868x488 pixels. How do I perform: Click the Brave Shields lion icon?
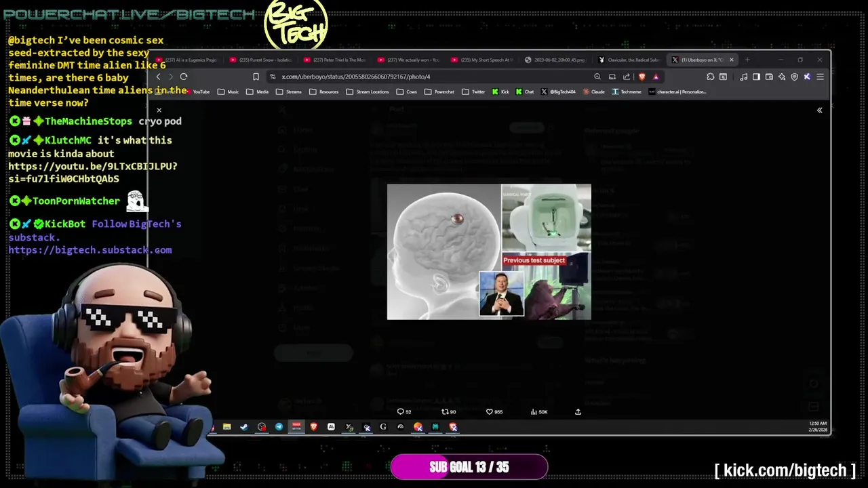pyautogui.click(x=642, y=77)
